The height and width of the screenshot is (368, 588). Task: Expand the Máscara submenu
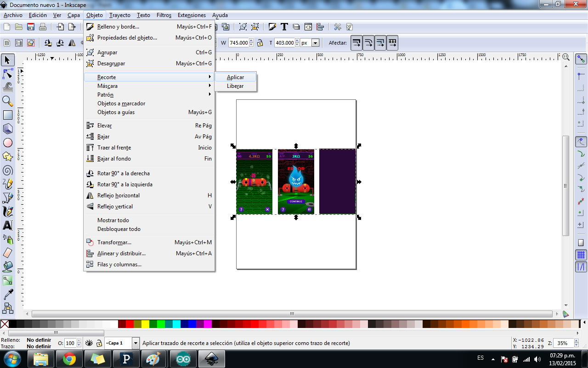click(x=149, y=86)
